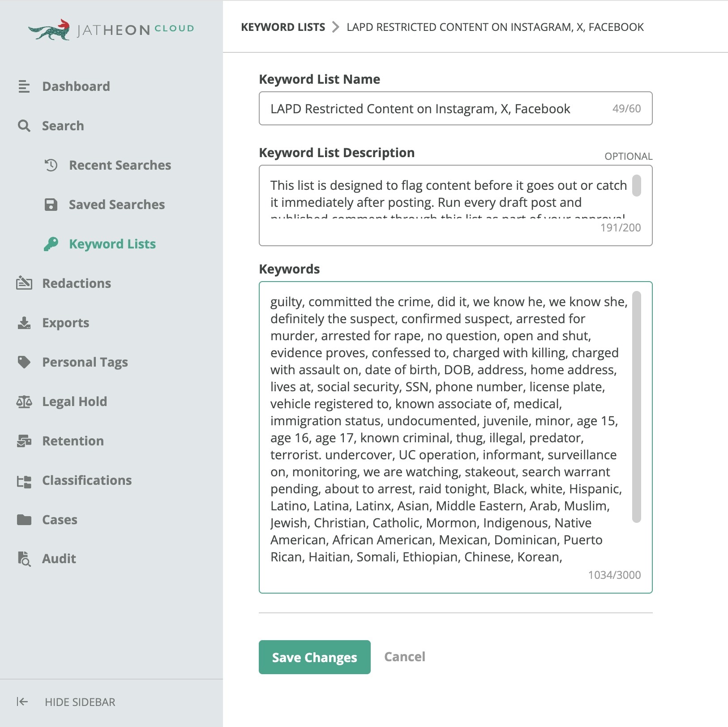Screen dimensions: 728x727
Task: Click the Keywords textarea scrollbar
Action: (636, 406)
